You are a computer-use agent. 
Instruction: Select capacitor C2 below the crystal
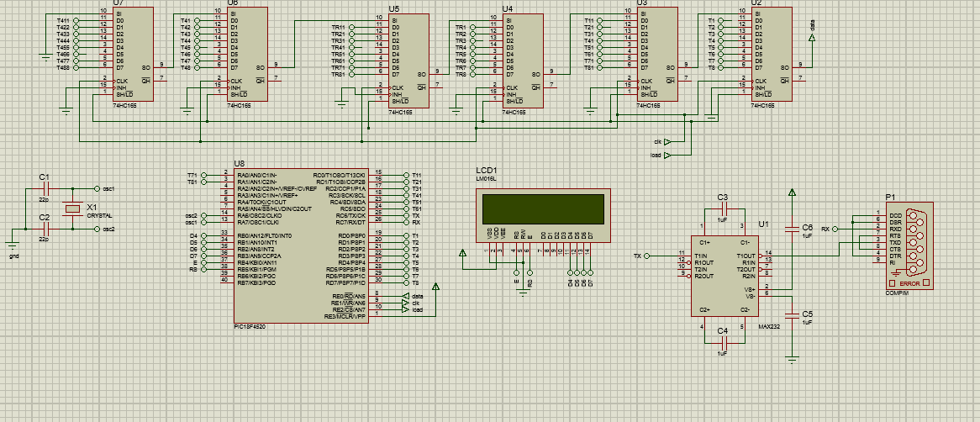(45, 228)
